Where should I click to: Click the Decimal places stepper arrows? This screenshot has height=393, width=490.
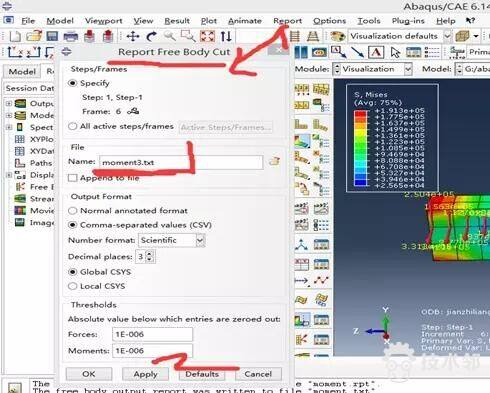150,257
